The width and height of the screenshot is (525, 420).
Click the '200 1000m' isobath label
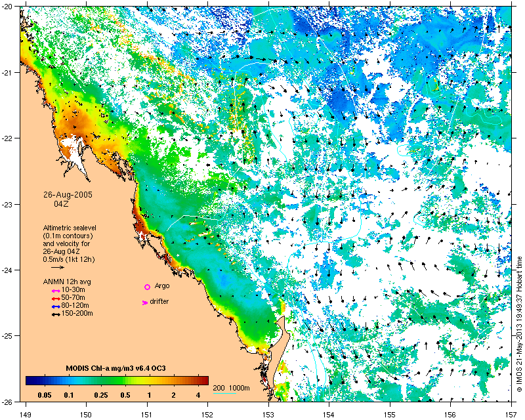point(232,388)
